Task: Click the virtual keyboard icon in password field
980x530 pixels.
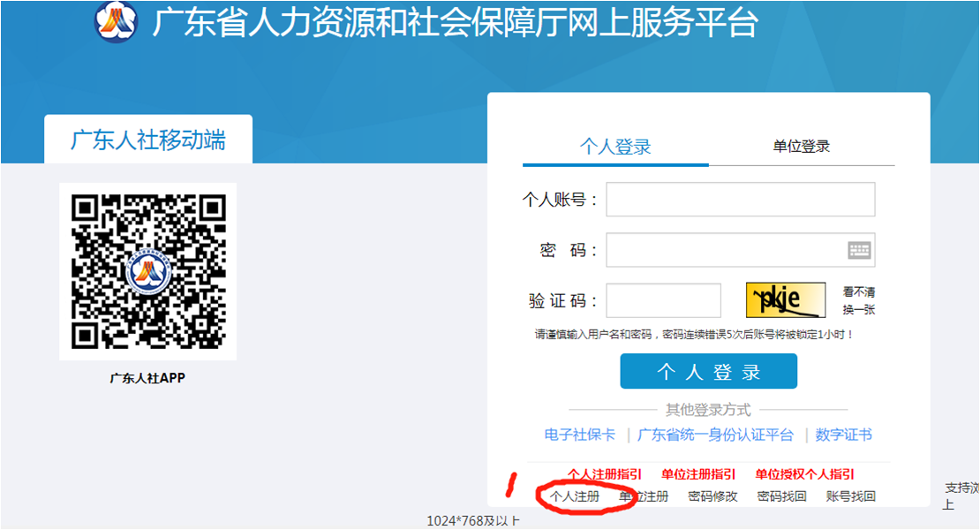Action: (859, 250)
